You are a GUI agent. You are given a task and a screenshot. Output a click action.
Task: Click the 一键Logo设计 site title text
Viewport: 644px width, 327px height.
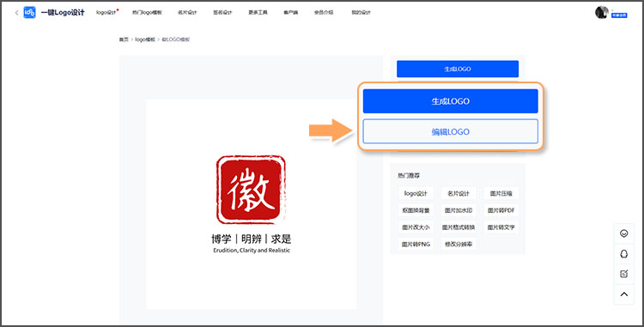63,12
